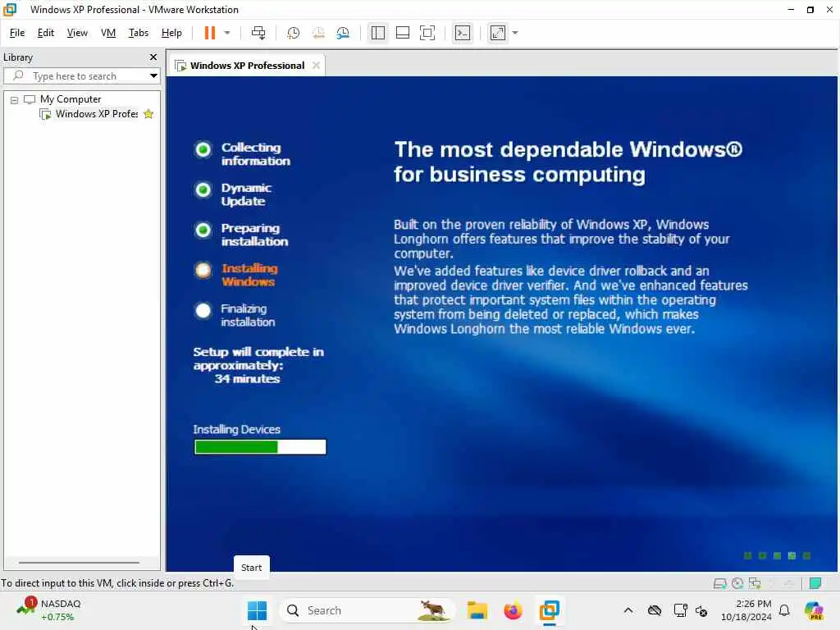Take a snapshot of this virtual machine
Screen dimensions: 840x630
[293, 33]
